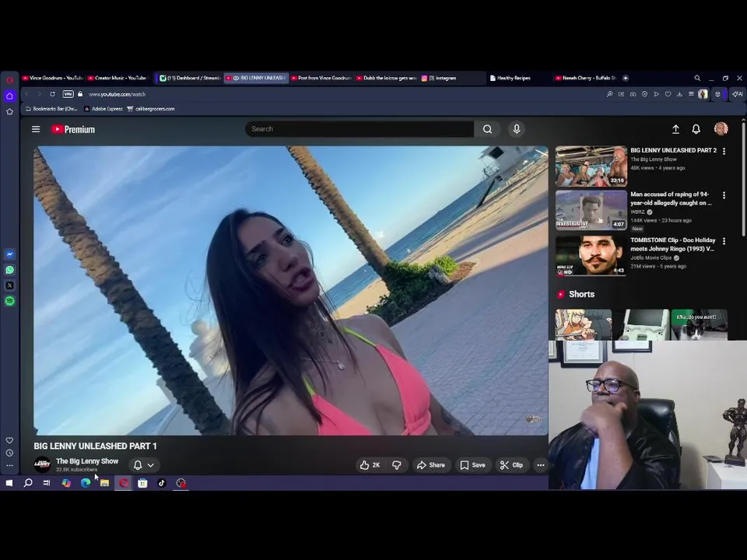Click the Save button
The height and width of the screenshot is (560, 747).
point(472,465)
